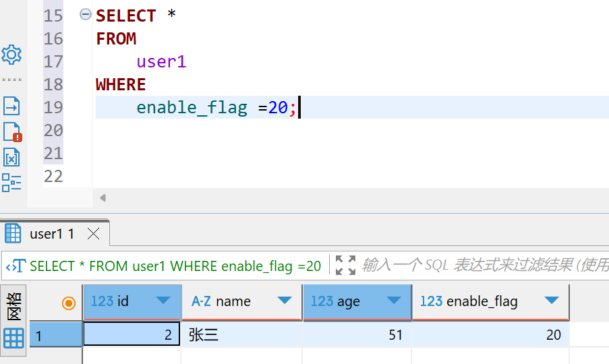Screen dimensions: 609x364
Task: Open the SQL editor settings gear
Action: (x=11, y=55)
